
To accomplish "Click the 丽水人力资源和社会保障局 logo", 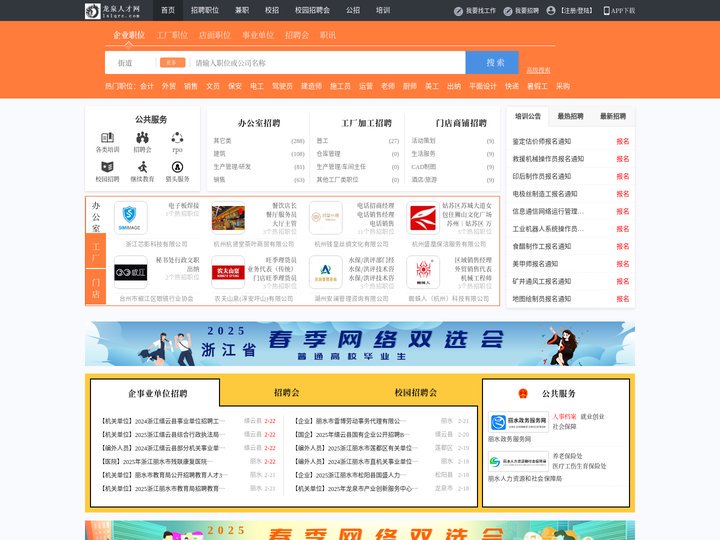I will [518, 461].
